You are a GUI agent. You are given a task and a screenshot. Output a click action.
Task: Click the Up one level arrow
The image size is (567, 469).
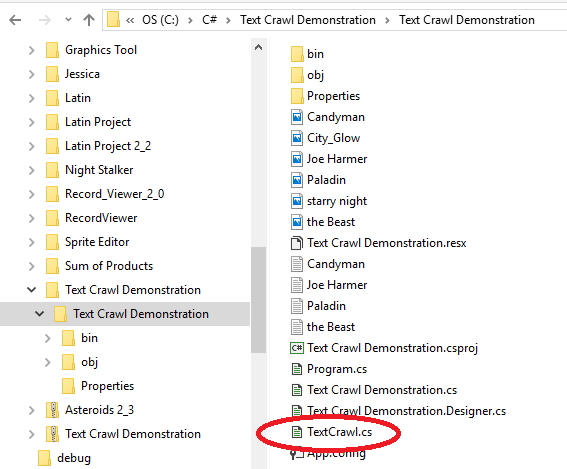tap(89, 20)
